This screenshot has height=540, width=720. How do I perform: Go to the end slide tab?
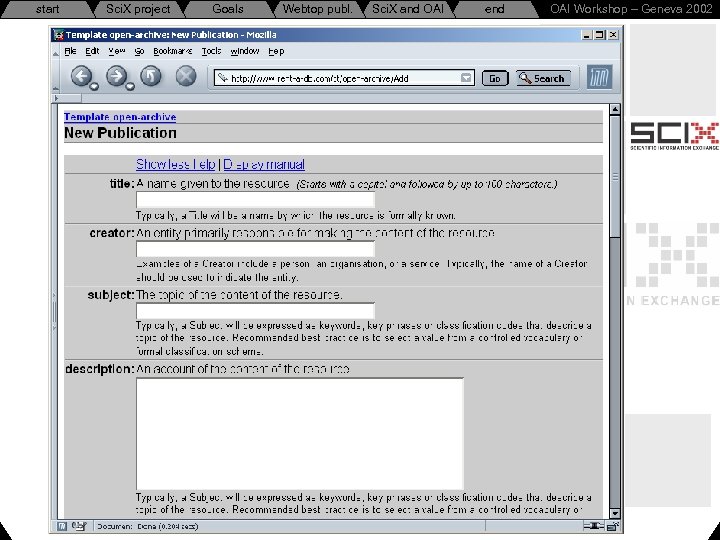click(495, 9)
